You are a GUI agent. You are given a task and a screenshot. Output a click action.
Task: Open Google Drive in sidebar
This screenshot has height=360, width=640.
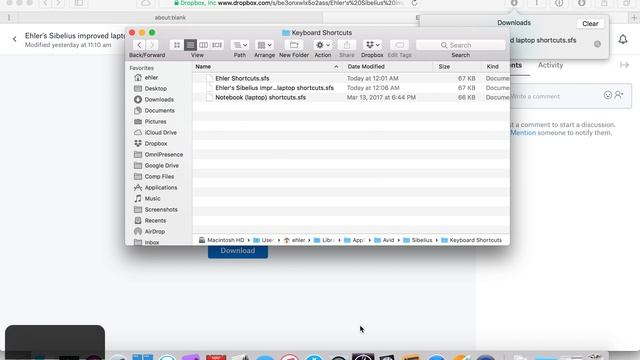click(x=161, y=166)
